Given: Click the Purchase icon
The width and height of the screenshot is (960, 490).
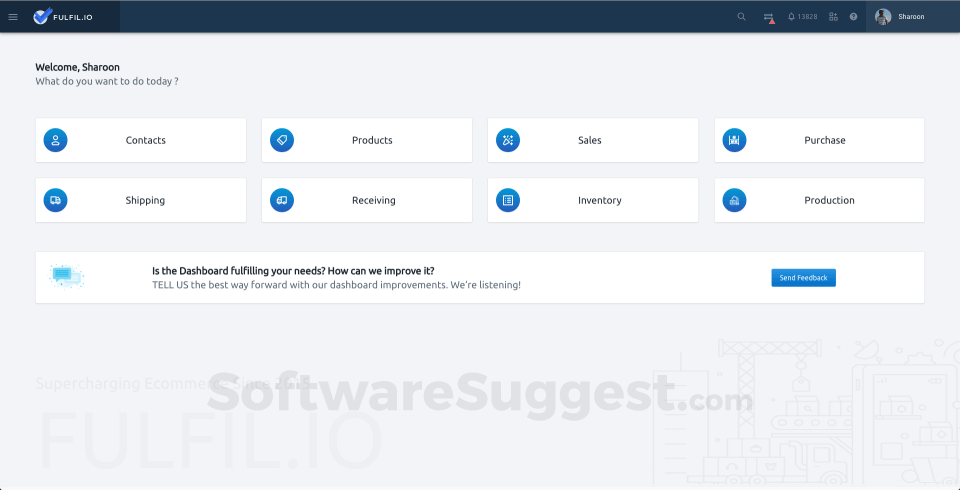Looking at the screenshot, I should pos(734,140).
